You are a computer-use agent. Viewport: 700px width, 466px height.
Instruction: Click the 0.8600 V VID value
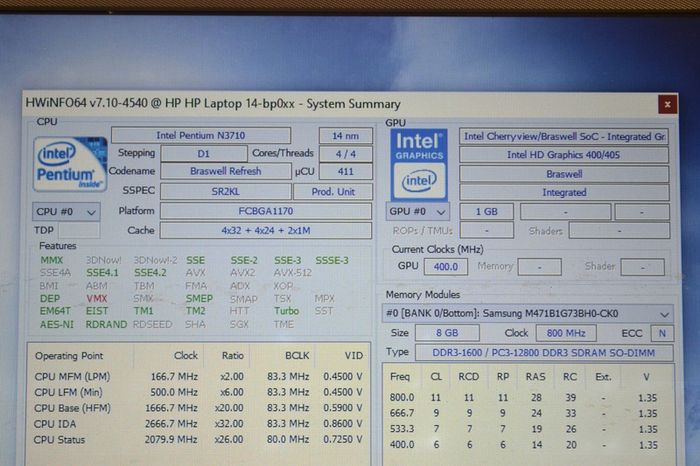tap(343, 423)
